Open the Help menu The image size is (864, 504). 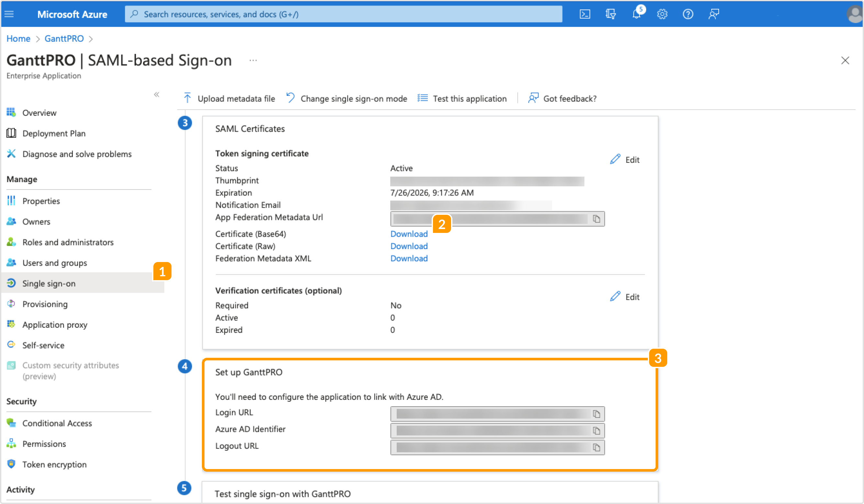(x=688, y=14)
